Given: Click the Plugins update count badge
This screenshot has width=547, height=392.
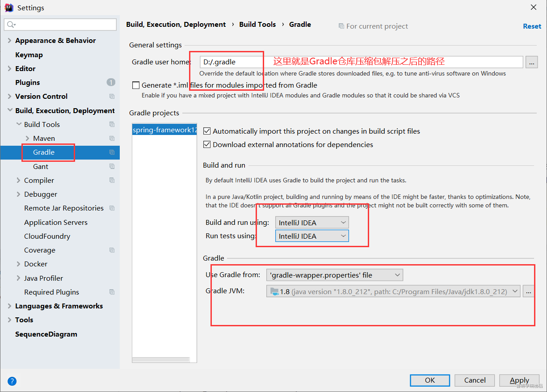Looking at the screenshot, I should 111,82.
